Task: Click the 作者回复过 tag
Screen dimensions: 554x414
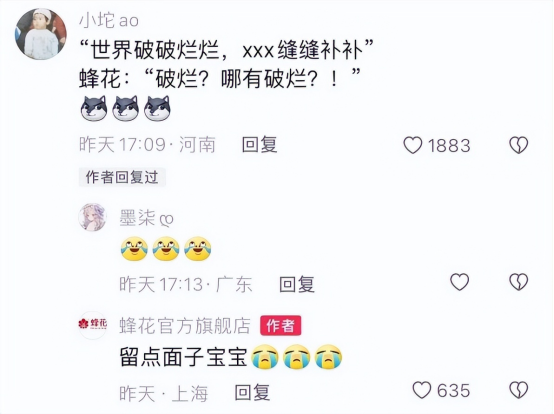Action: [x=122, y=177]
